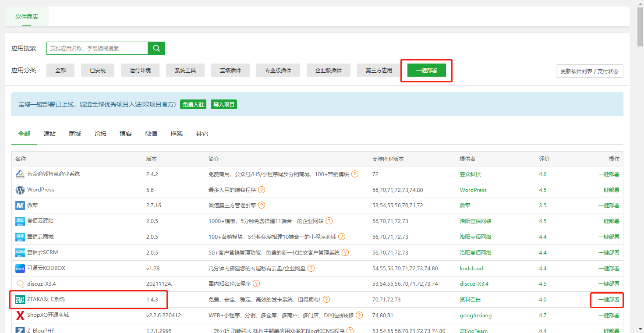This screenshot has width=644, height=333.
Task: Open help icon beside 微信第三方管理引擎
Action: click(262, 205)
